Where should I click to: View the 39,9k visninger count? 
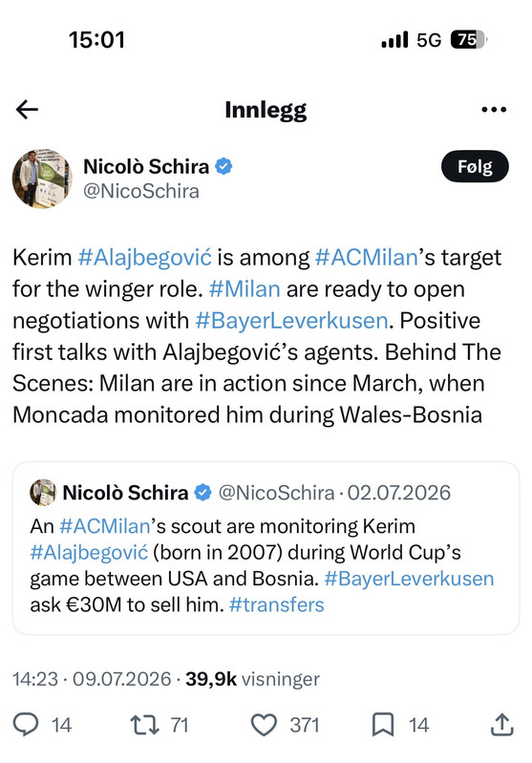pyautogui.click(x=252, y=679)
